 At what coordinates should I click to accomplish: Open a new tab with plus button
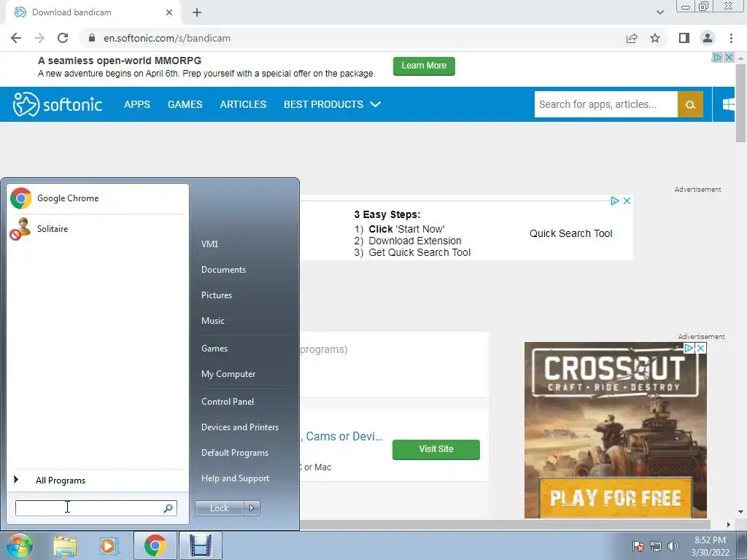(197, 12)
